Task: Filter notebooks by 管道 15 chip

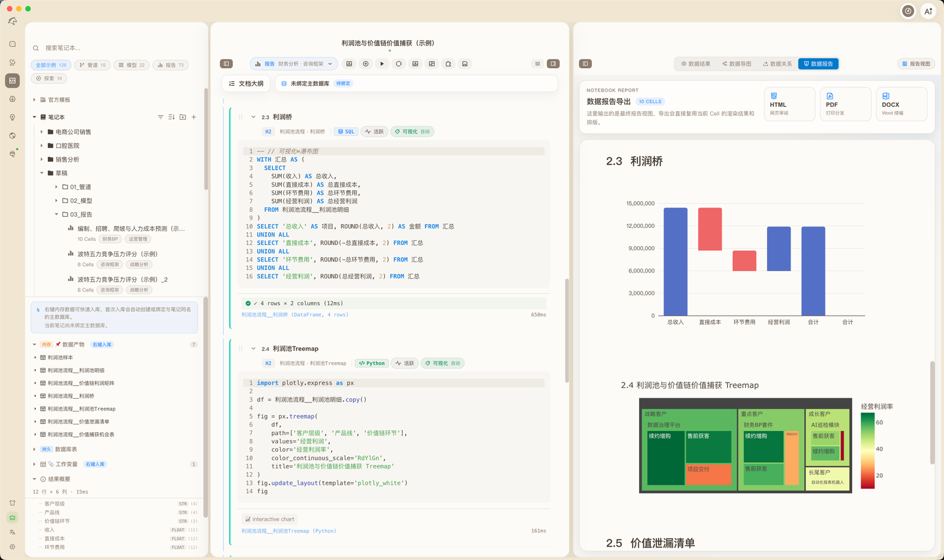Action: [x=92, y=65]
